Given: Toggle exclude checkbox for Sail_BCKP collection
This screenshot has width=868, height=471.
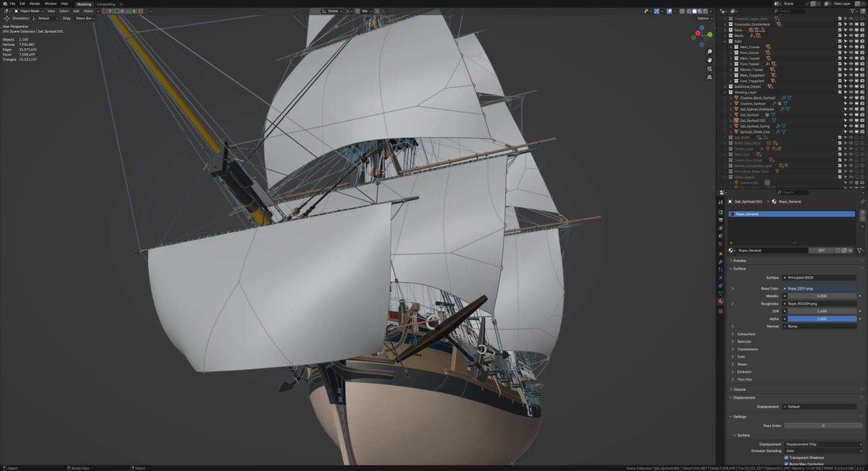Looking at the screenshot, I should (x=840, y=138).
